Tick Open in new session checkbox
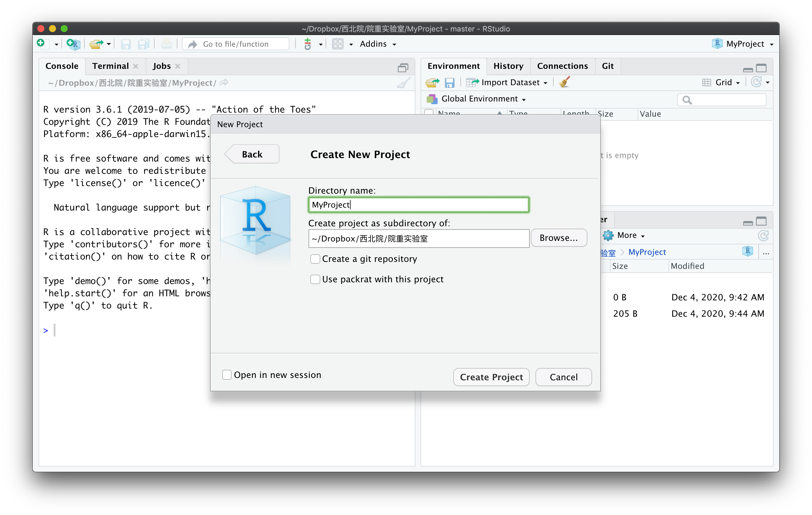 (x=227, y=375)
